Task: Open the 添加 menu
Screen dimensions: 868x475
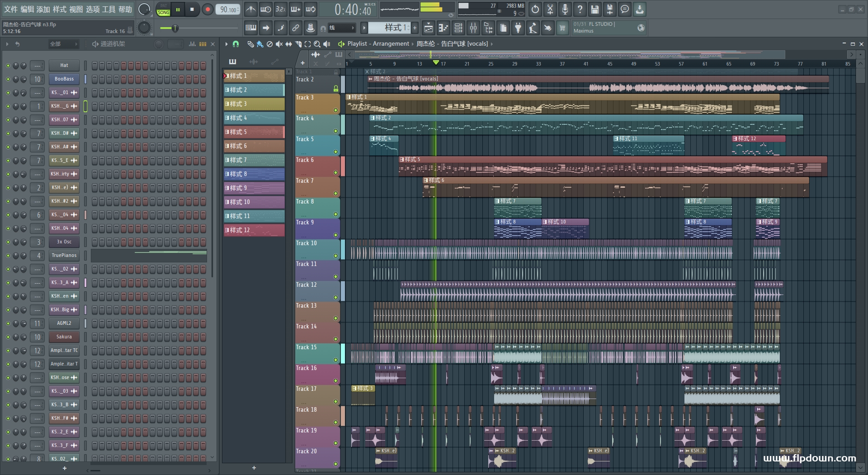Action: [x=43, y=9]
